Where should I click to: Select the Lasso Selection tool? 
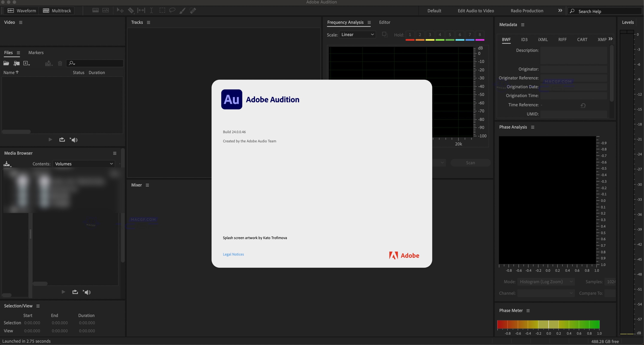pyautogui.click(x=172, y=11)
